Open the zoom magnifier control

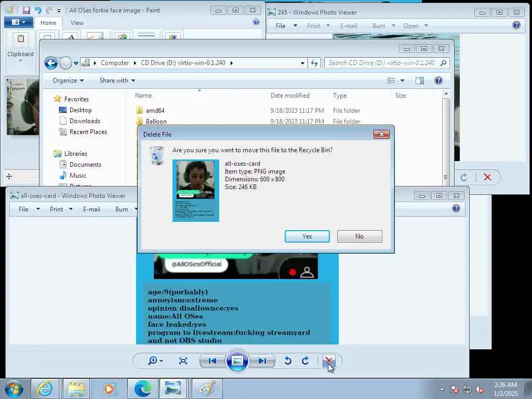[x=155, y=361]
